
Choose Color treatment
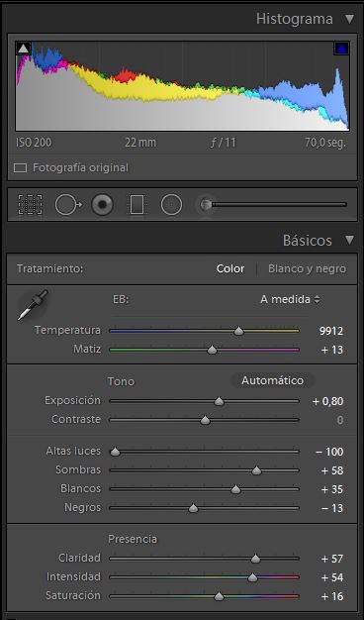point(230,268)
